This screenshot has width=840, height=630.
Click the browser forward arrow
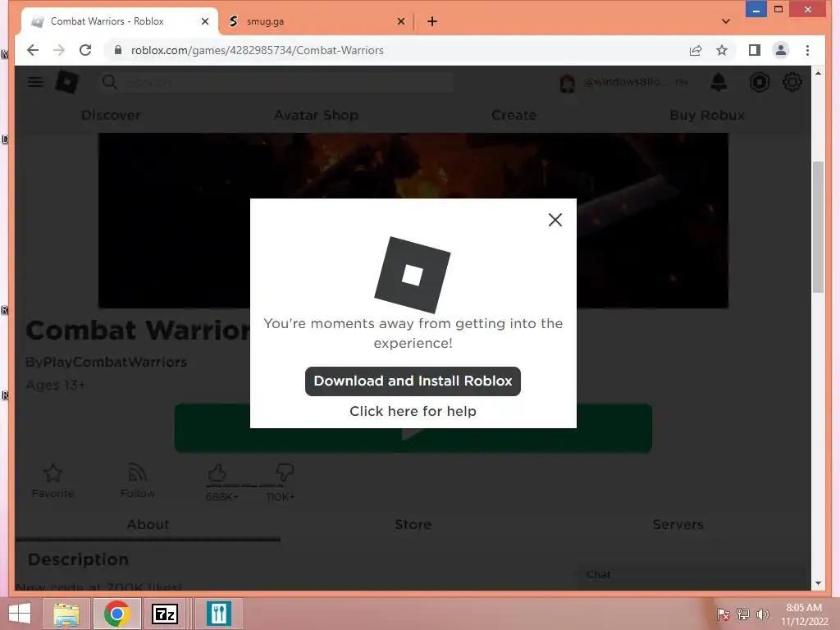[x=59, y=50]
